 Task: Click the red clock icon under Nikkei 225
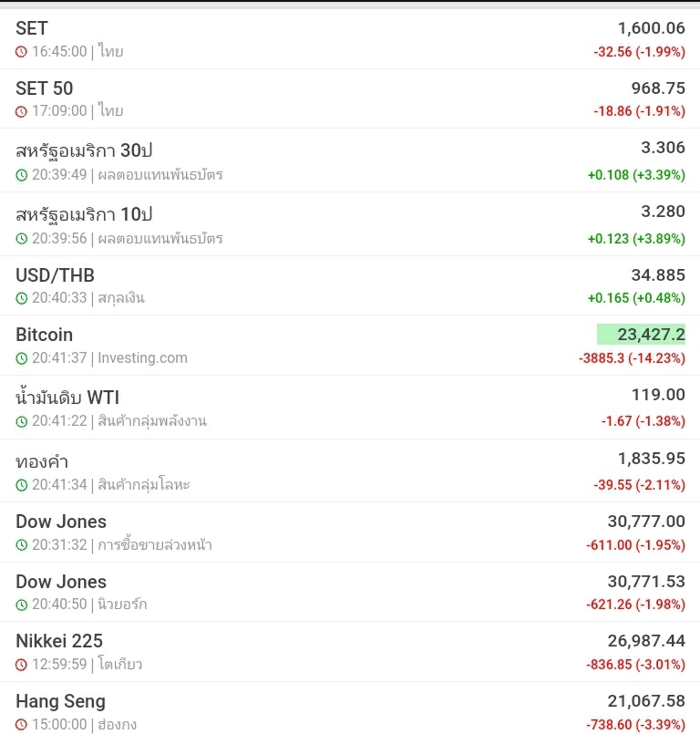(x=22, y=665)
